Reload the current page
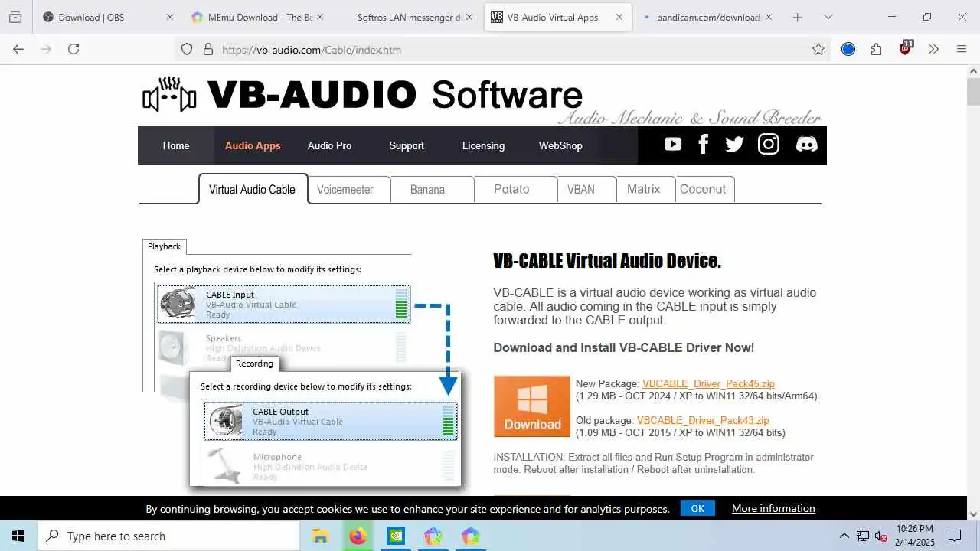This screenshot has height=551, width=980. point(73,49)
